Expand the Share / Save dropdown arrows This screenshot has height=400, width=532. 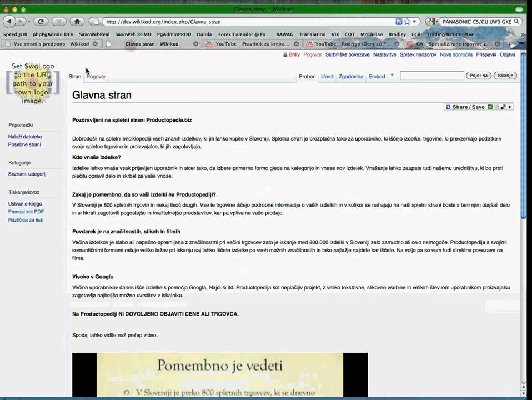click(x=509, y=107)
